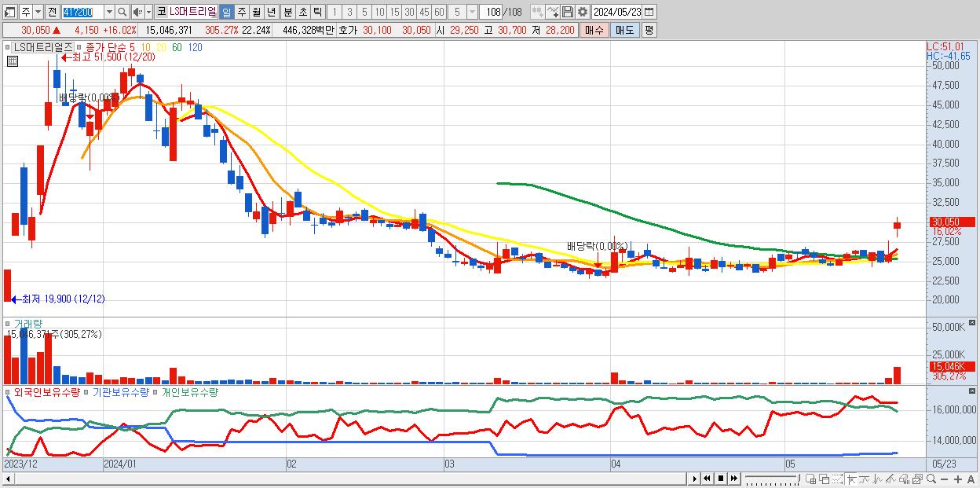Zoom out chart with minus icon
This screenshot has width=980, height=488.
pos(945,479)
